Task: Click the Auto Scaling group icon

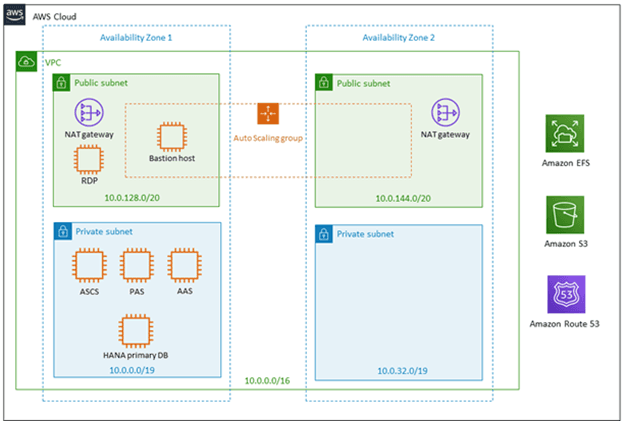Action: tap(267, 114)
